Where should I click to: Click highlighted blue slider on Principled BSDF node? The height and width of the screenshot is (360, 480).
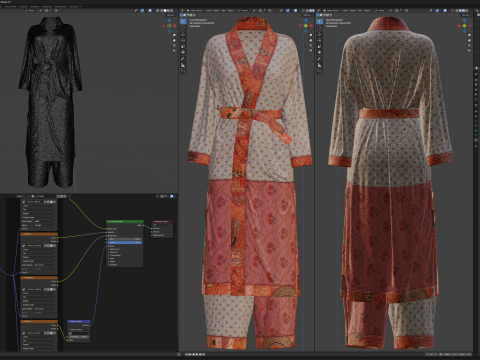pyautogui.click(x=125, y=242)
